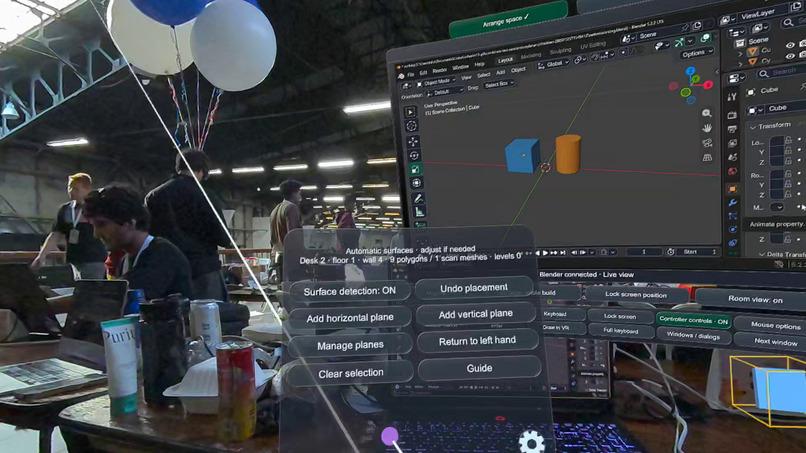The height and width of the screenshot is (453, 806).
Task: Open the Output properties tab
Action: pos(732,130)
